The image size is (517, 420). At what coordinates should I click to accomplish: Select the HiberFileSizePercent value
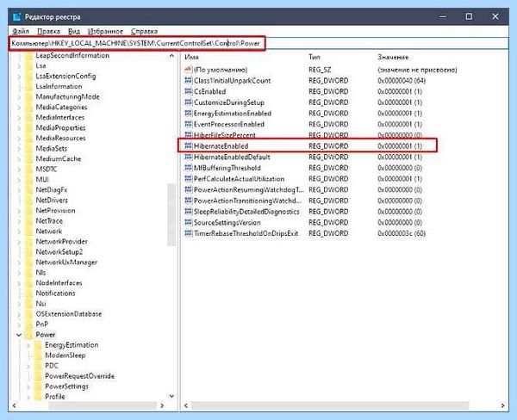click(x=225, y=135)
